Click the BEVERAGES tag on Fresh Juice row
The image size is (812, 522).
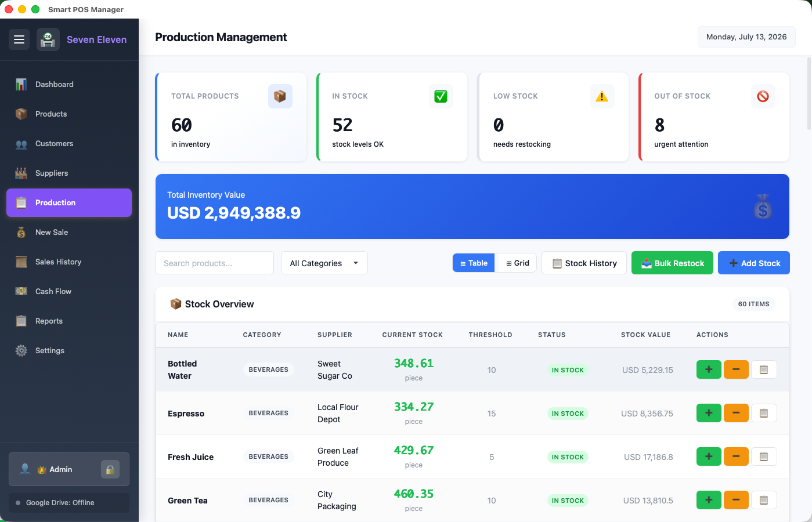coord(268,456)
